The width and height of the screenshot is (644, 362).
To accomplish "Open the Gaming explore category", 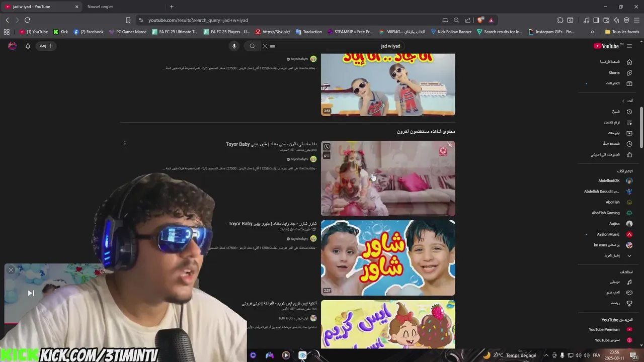I will click(619, 293).
